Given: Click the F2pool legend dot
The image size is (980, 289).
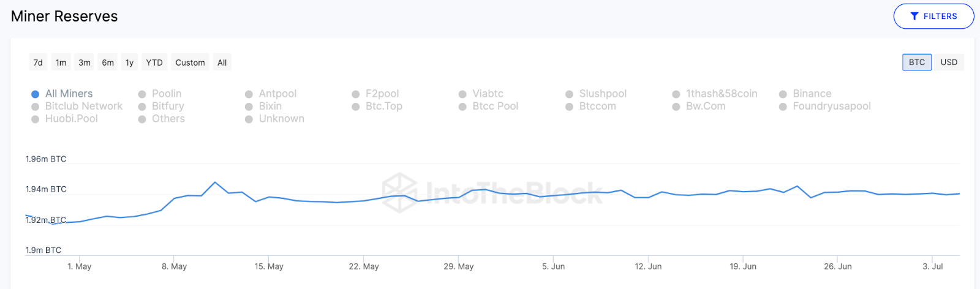Looking at the screenshot, I should 356,94.
